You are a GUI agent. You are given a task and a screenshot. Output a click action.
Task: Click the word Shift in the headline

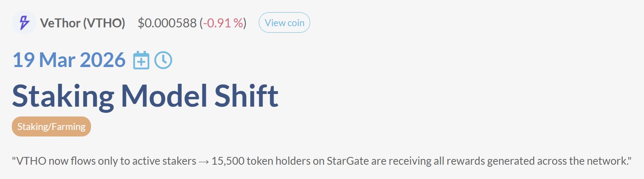(246, 96)
